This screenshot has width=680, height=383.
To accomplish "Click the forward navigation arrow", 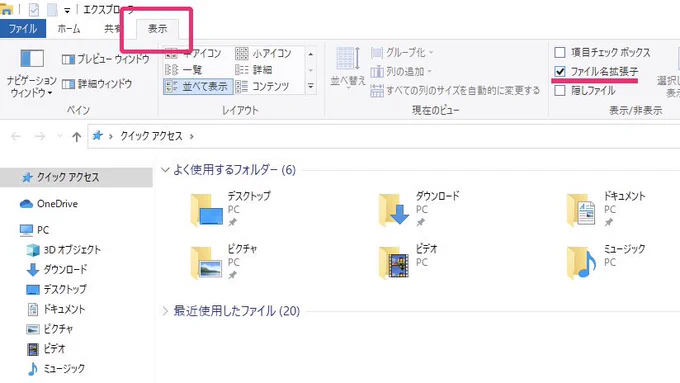I will point(40,137).
